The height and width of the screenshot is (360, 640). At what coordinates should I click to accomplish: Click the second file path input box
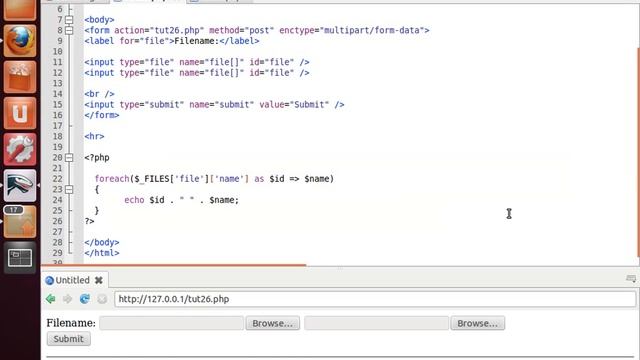376,323
